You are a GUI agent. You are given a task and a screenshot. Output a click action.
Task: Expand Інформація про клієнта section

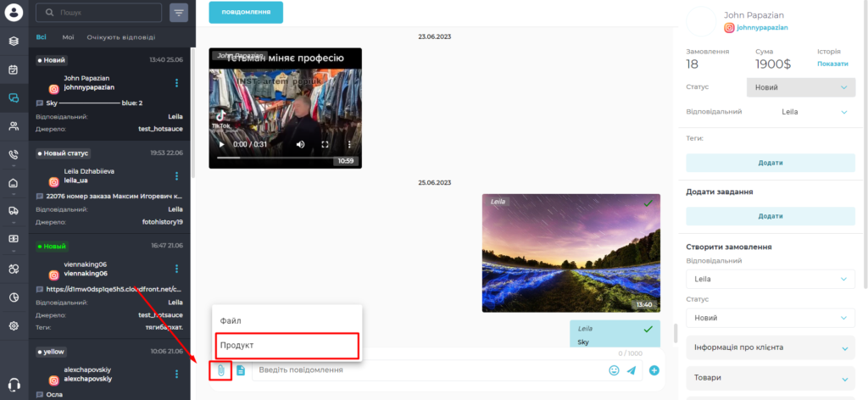771,347
